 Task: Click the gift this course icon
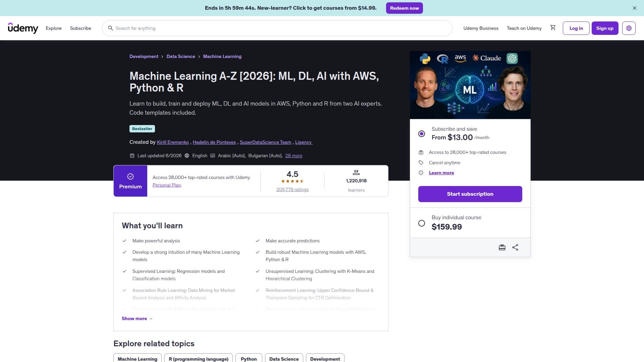pyautogui.click(x=502, y=247)
